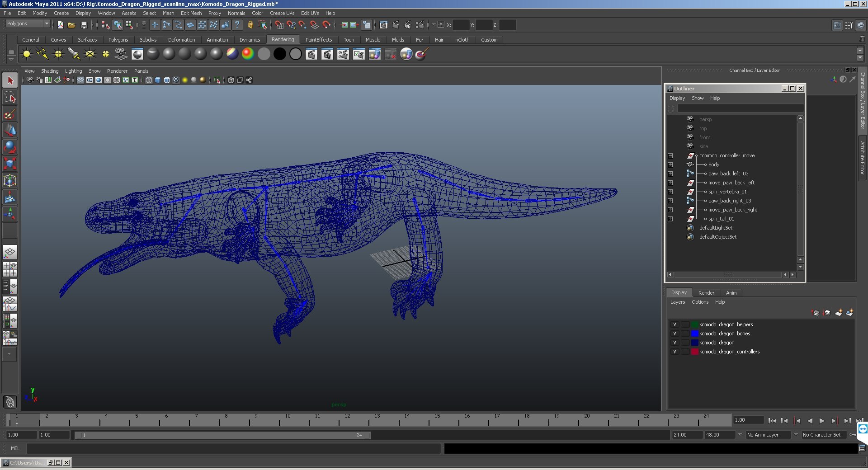Click the Layers menu in layer editor

pyautogui.click(x=677, y=302)
